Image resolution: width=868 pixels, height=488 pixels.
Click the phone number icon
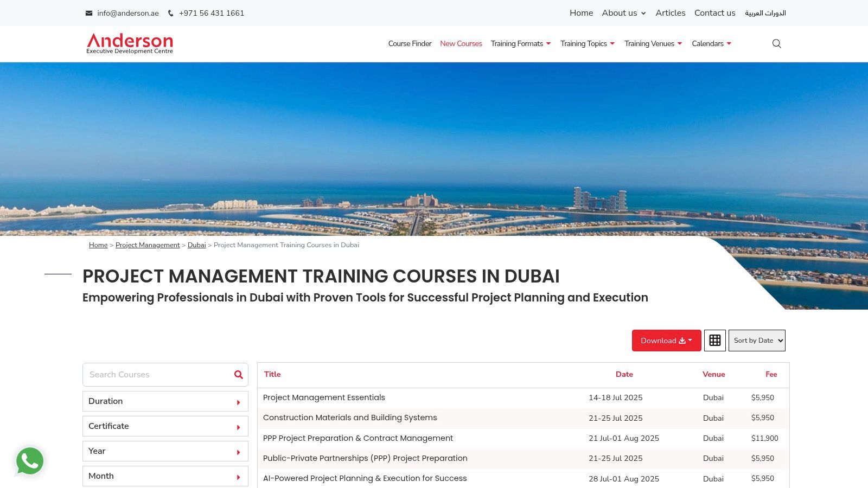tap(171, 13)
